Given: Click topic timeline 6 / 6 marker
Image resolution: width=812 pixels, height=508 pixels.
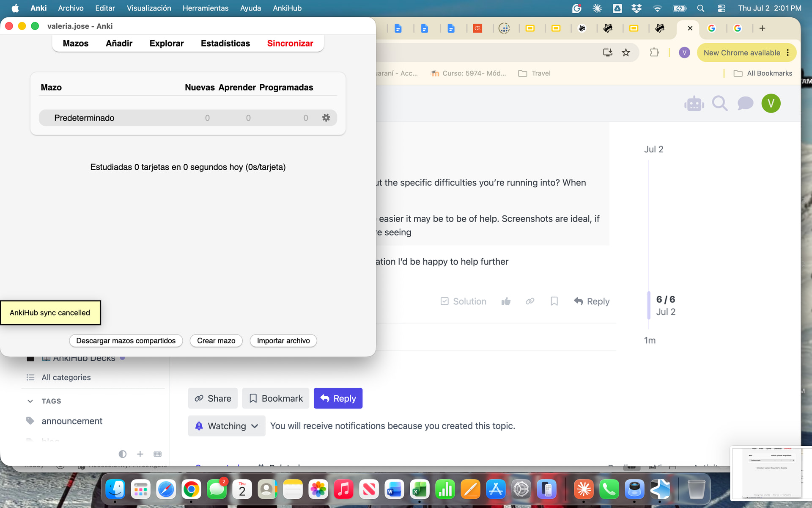Looking at the screenshot, I should coord(666,299).
